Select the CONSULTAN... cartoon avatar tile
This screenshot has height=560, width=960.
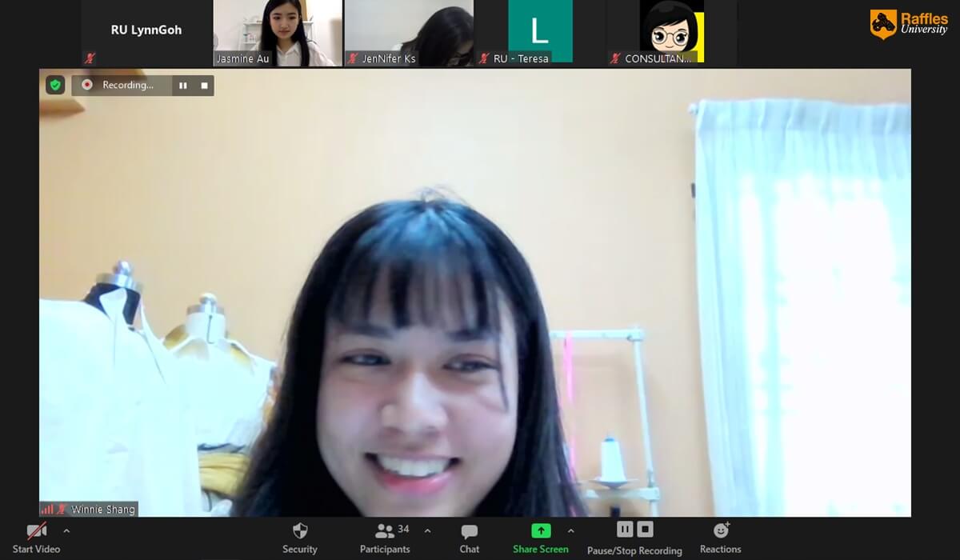coord(671,33)
